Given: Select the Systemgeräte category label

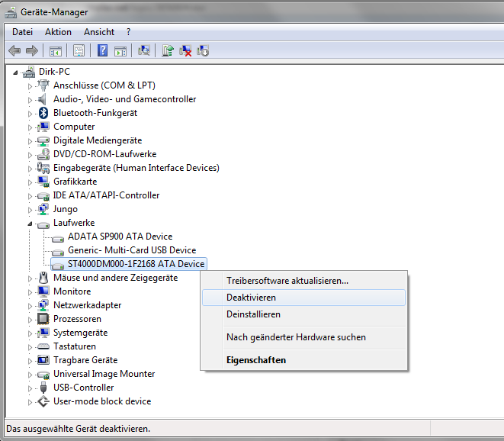Looking at the screenshot, I should (80, 333).
